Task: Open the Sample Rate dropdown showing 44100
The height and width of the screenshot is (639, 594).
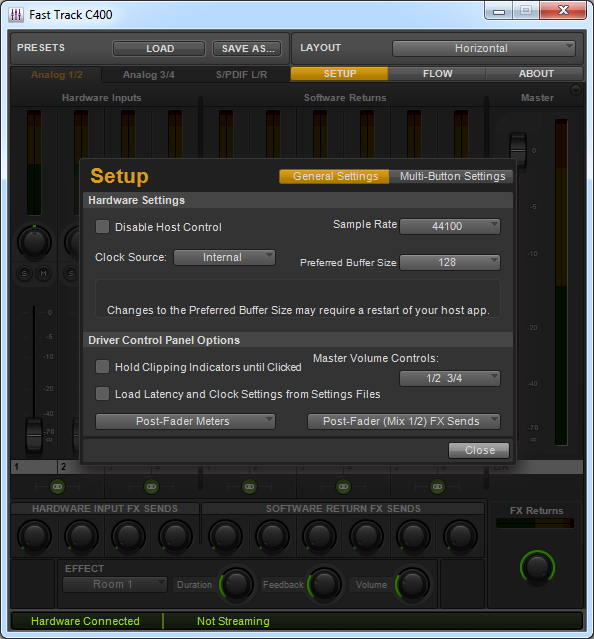Action: pyautogui.click(x=450, y=226)
